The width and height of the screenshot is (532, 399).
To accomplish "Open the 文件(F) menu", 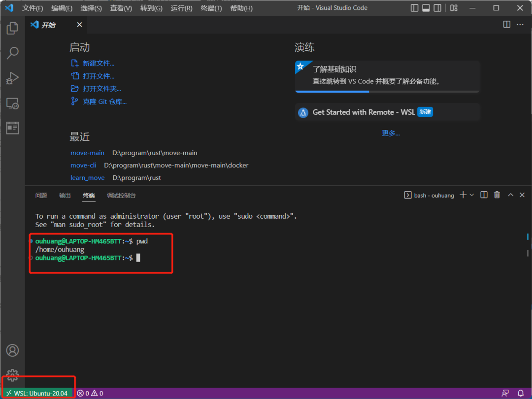I will (32, 8).
